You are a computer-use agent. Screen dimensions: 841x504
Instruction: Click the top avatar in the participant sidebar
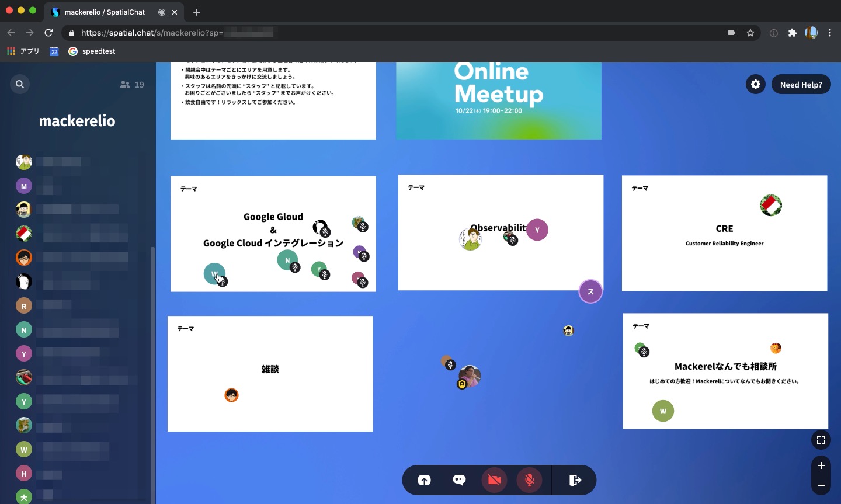pos(24,162)
